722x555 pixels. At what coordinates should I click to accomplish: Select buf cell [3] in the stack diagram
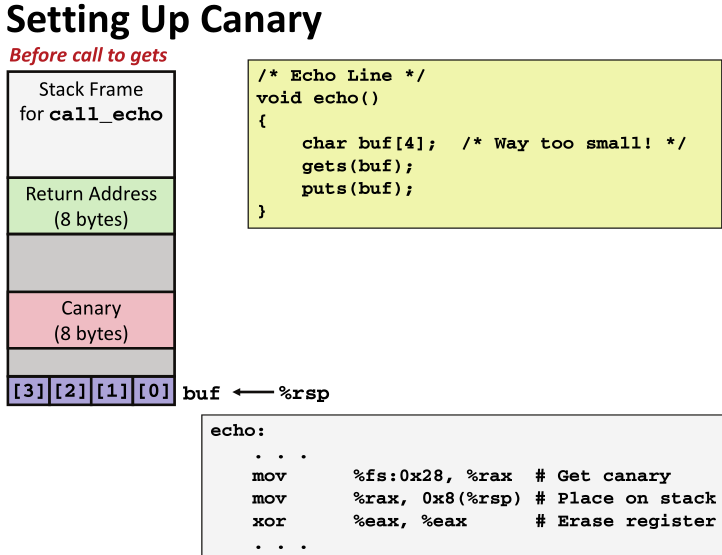click(x=29, y=391)
